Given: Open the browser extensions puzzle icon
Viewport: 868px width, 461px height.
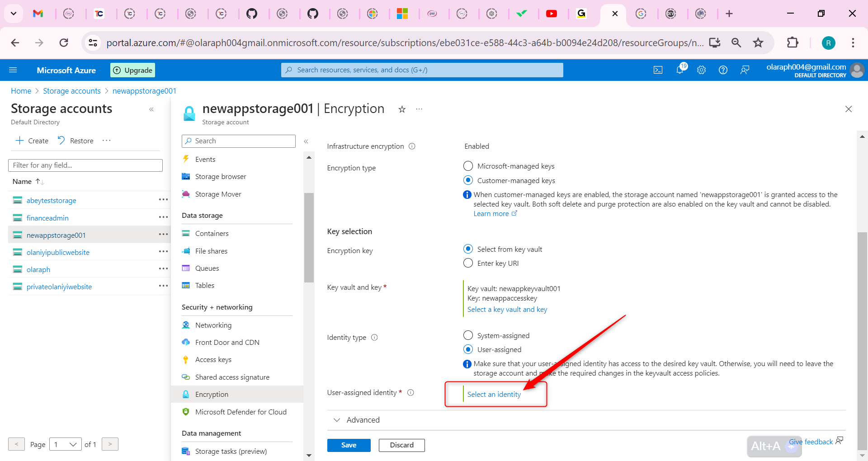Looking at the screenshot, I should pos(793,42).
